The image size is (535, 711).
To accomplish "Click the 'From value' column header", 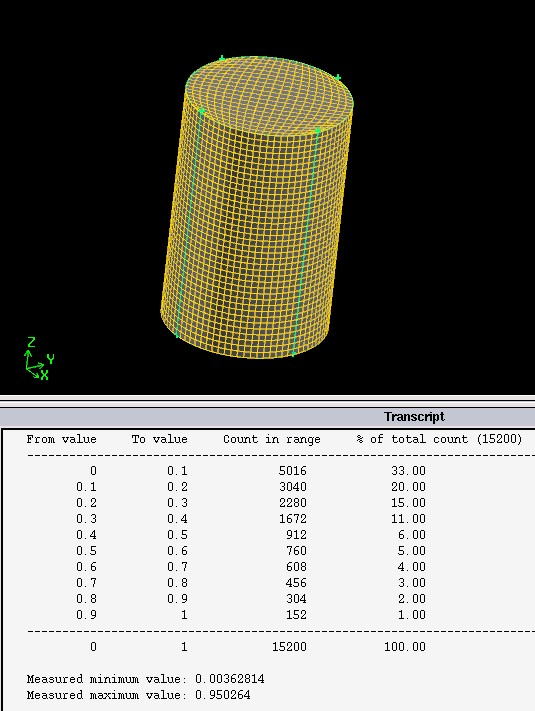I will (62, 439).
